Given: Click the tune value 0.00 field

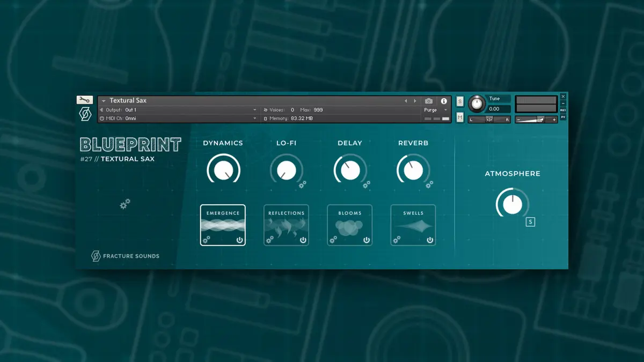Looking at the screenshot, I should point(499,109).
